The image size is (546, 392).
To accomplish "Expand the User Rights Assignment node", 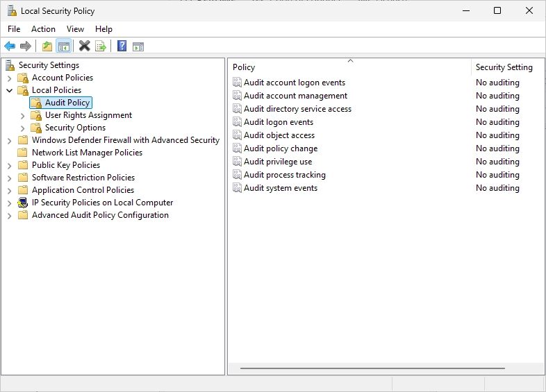I will [x=23, y=115].
